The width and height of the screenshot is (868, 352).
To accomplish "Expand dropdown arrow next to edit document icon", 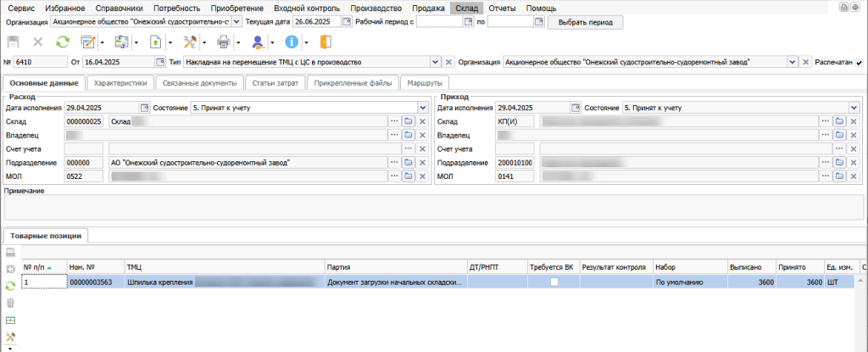I will (103, 42).
